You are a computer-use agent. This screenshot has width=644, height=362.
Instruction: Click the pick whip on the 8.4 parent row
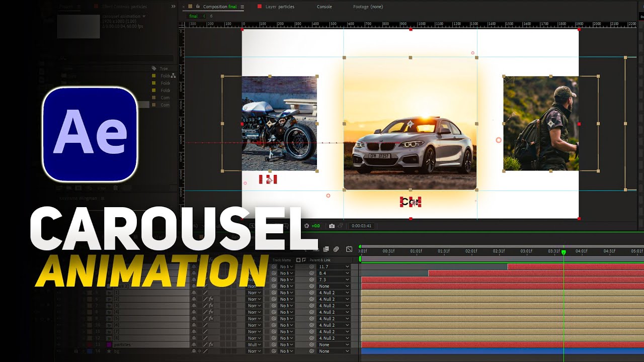[x=313, y=273]
